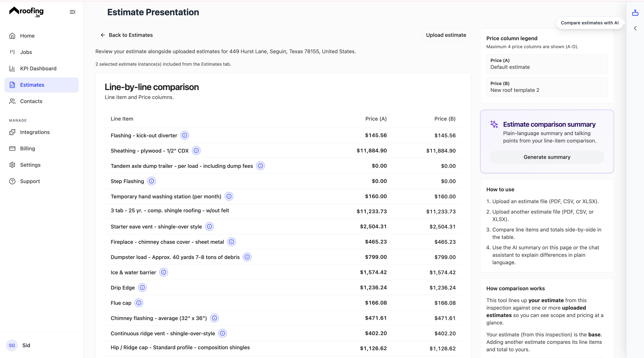Open the Billing section

pos(27,148)
